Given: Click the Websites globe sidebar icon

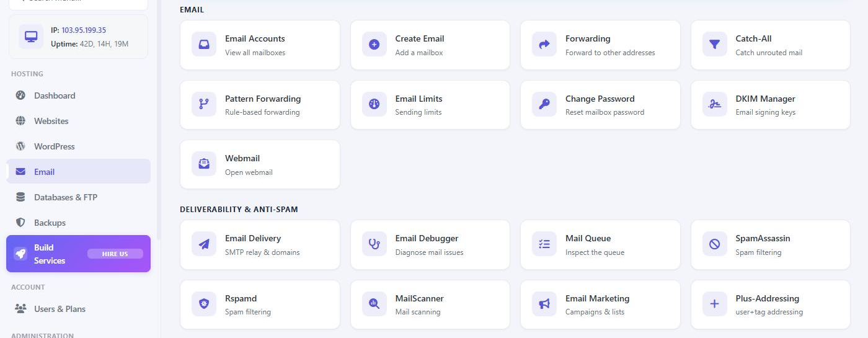Looking at the screenshot, I should 20,121.
